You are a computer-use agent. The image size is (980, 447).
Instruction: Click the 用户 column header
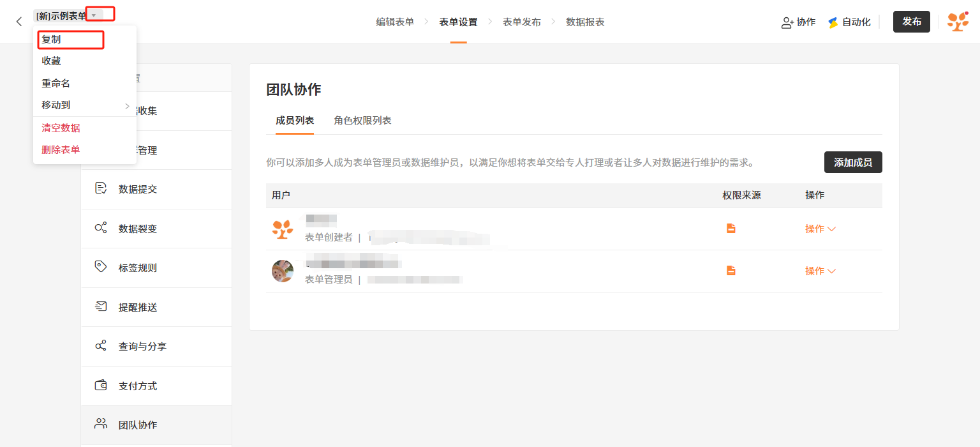281,195
